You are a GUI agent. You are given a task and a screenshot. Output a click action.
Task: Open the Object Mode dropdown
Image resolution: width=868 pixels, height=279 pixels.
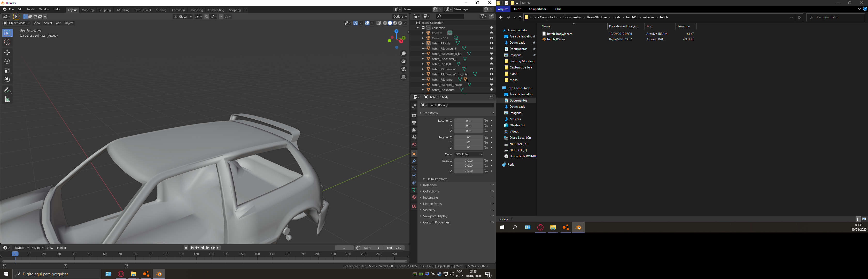point(17,23)
